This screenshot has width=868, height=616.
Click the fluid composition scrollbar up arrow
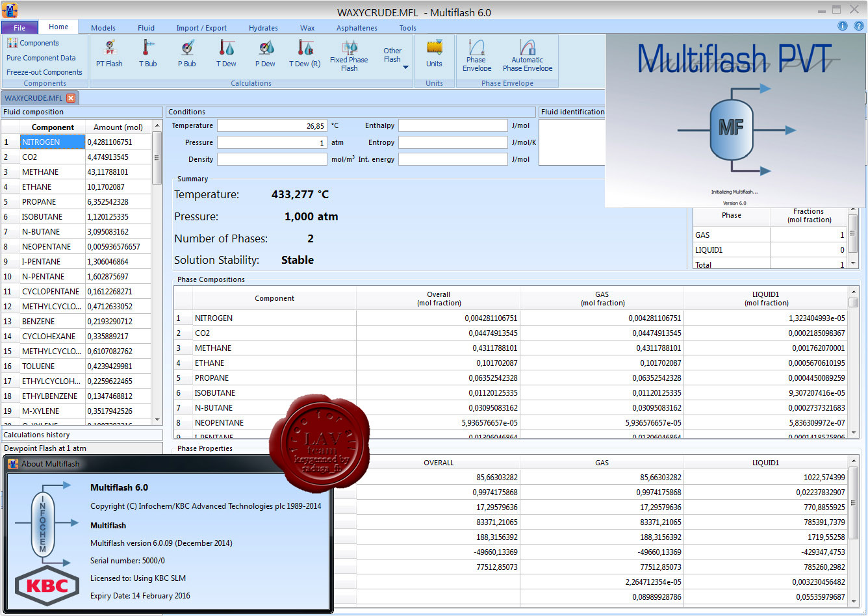pyautogui.click(x=157, y=125)
